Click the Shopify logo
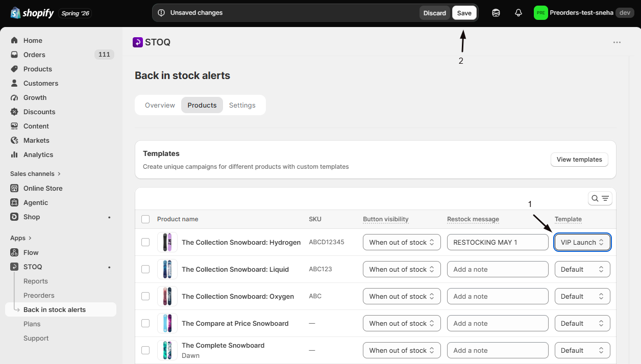 (32, 13)
